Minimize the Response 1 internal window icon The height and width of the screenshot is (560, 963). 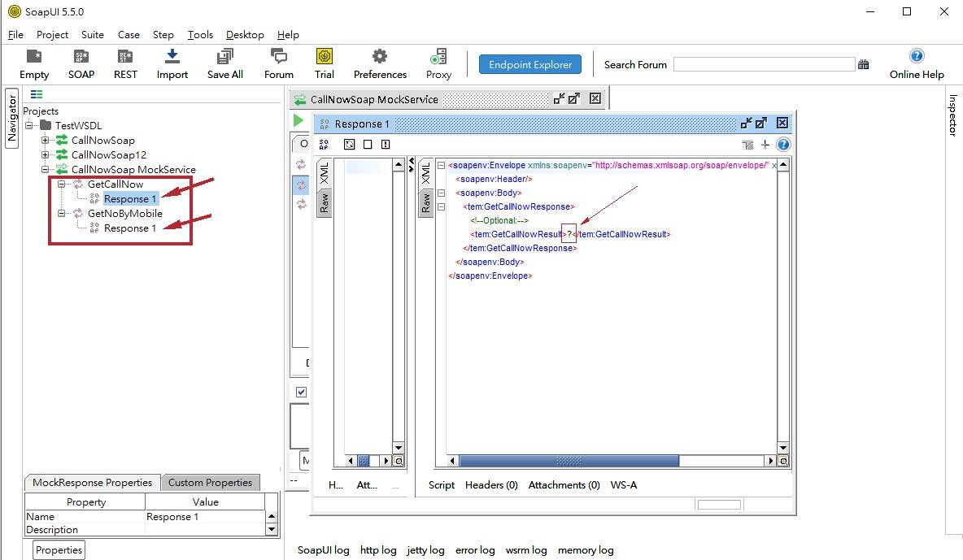click(x=746, y=124)
